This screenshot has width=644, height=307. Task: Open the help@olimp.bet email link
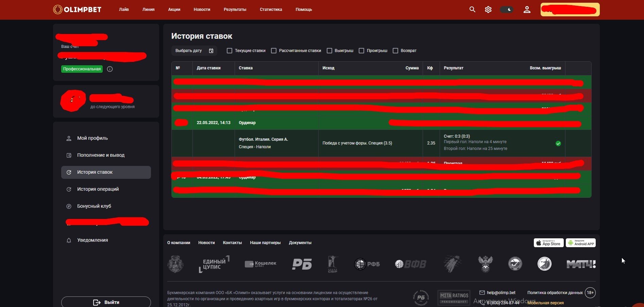coord(501,293)
